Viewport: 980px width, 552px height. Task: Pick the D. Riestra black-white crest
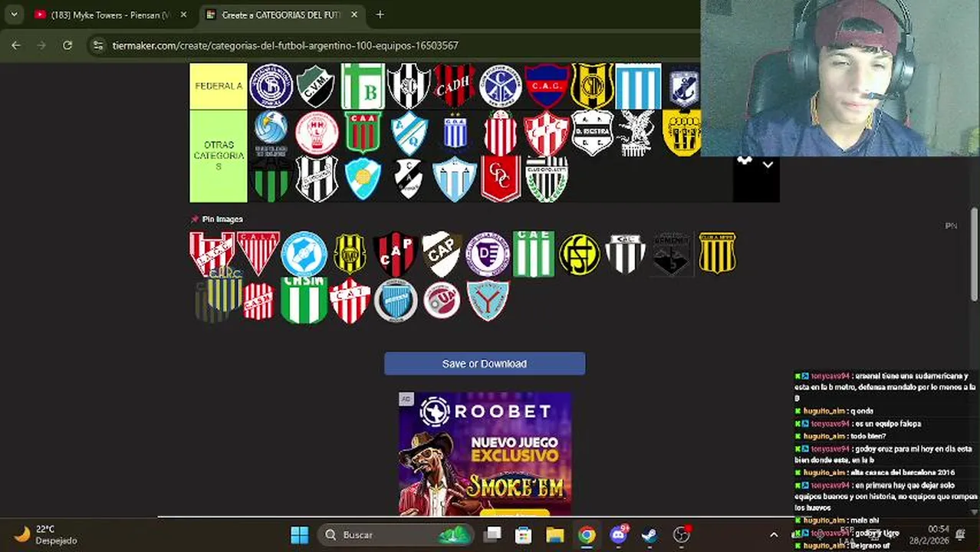coord(592,133)
